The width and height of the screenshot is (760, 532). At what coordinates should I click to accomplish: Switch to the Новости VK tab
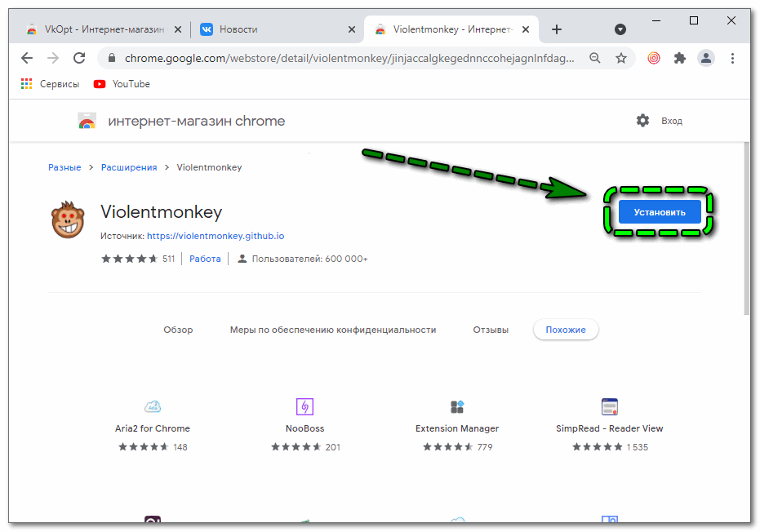coord(278,29)
